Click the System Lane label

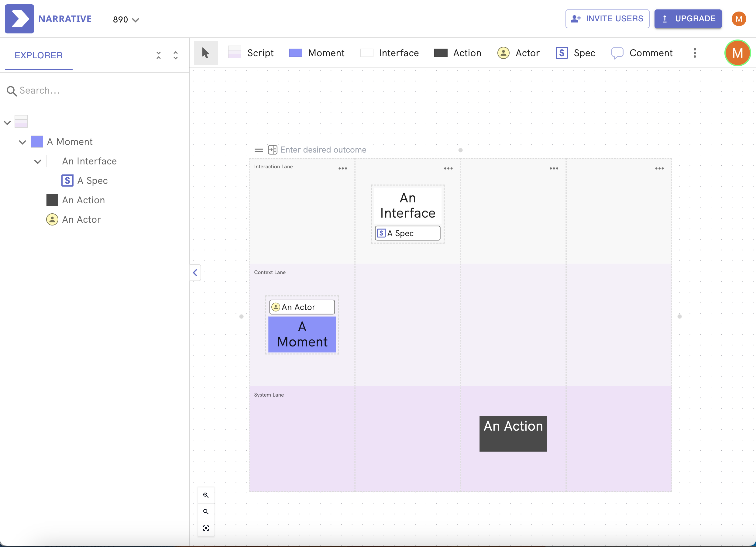pos(269,395)
